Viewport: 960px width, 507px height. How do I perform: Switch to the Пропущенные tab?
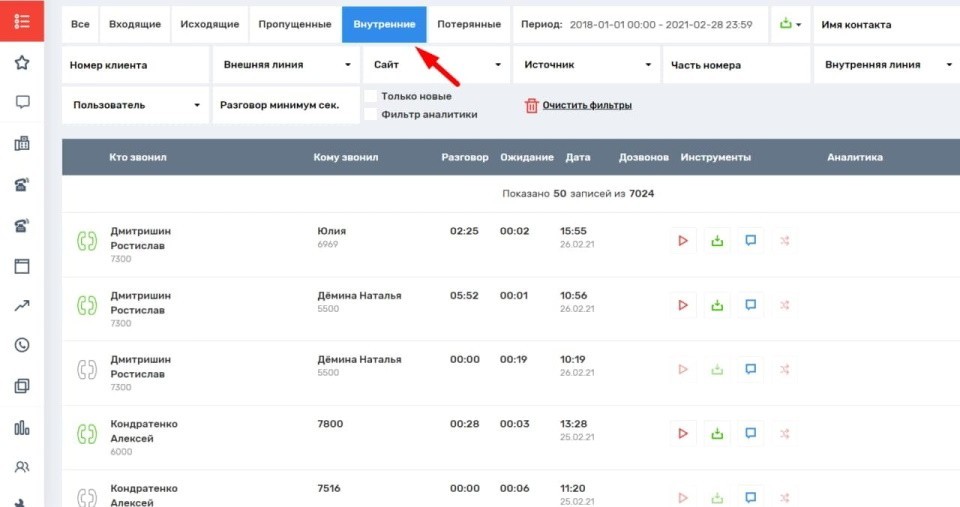(x=295, y=24)
